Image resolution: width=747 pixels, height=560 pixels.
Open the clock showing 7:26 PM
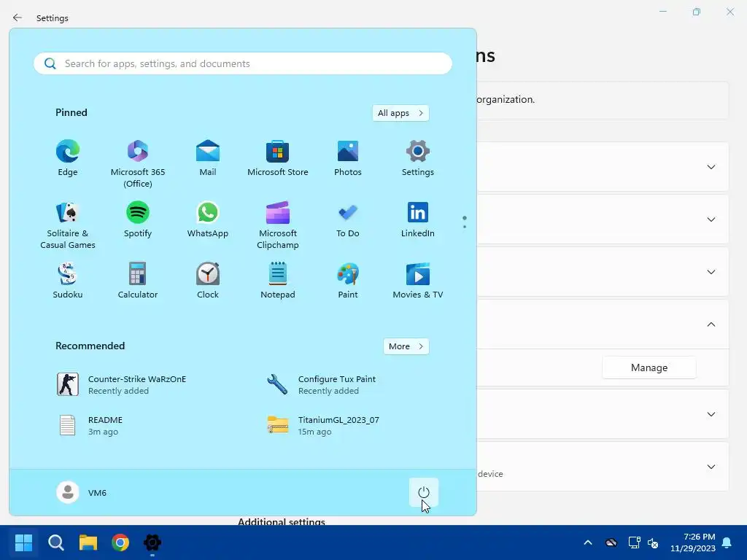(x=693, y=542)
